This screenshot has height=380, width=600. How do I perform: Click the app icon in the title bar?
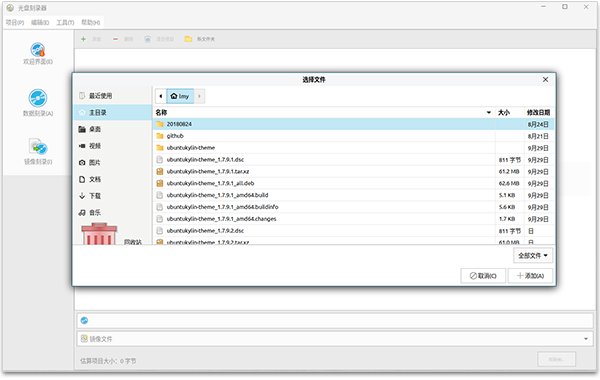[10, 8]
